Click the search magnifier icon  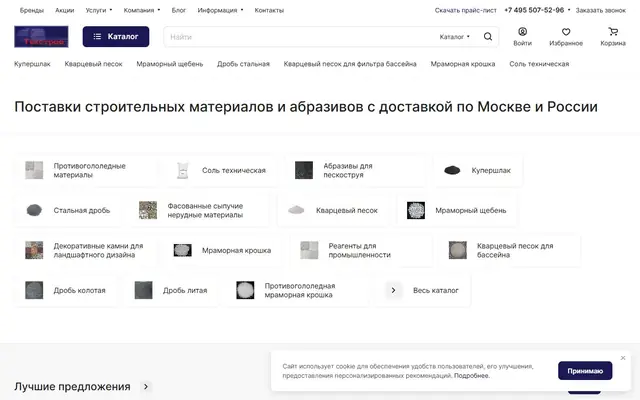point(488,37)
